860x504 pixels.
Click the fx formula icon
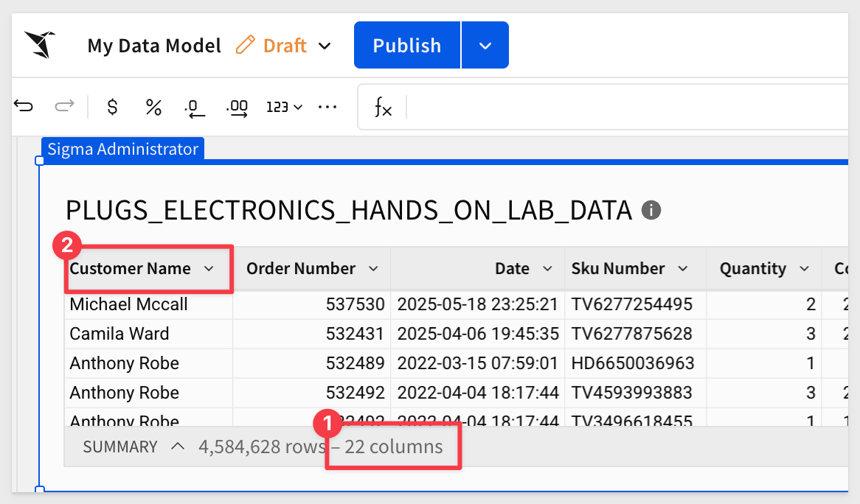click(383, 106)
